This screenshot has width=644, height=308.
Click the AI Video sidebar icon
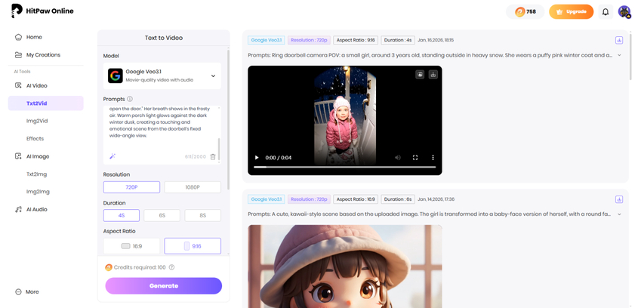pyautogui.click(x=18, y=85)
